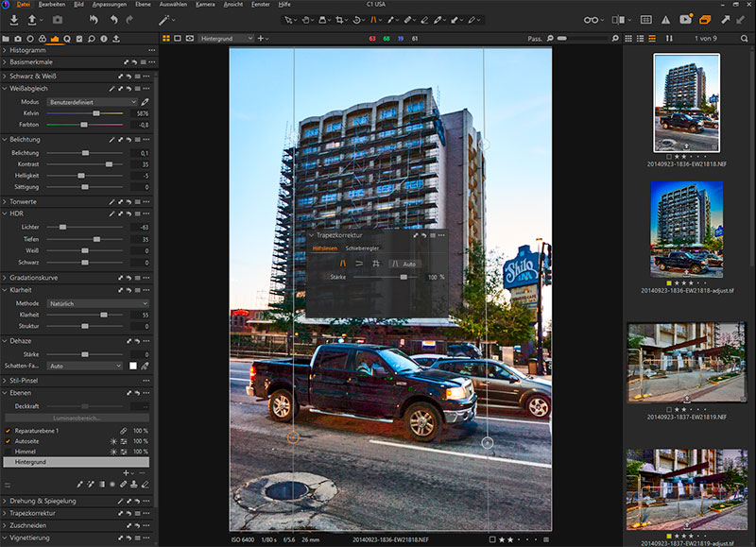Open the Bearbeiten menu
Viewport: 756px width, 547px height.
click(52, 5)
